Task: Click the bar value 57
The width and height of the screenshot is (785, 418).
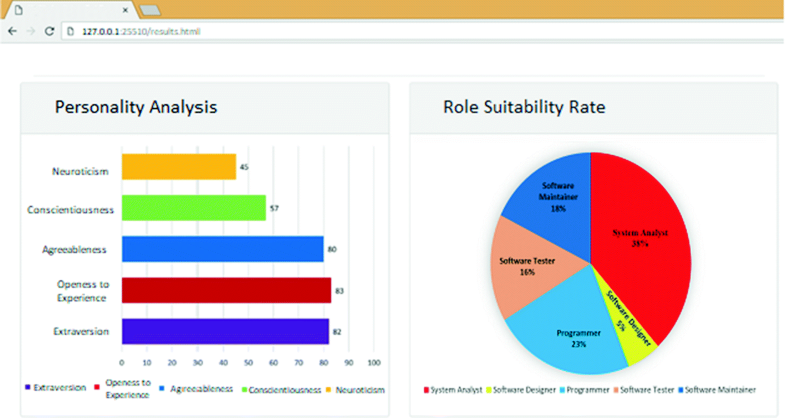Action: pos(274,208)
